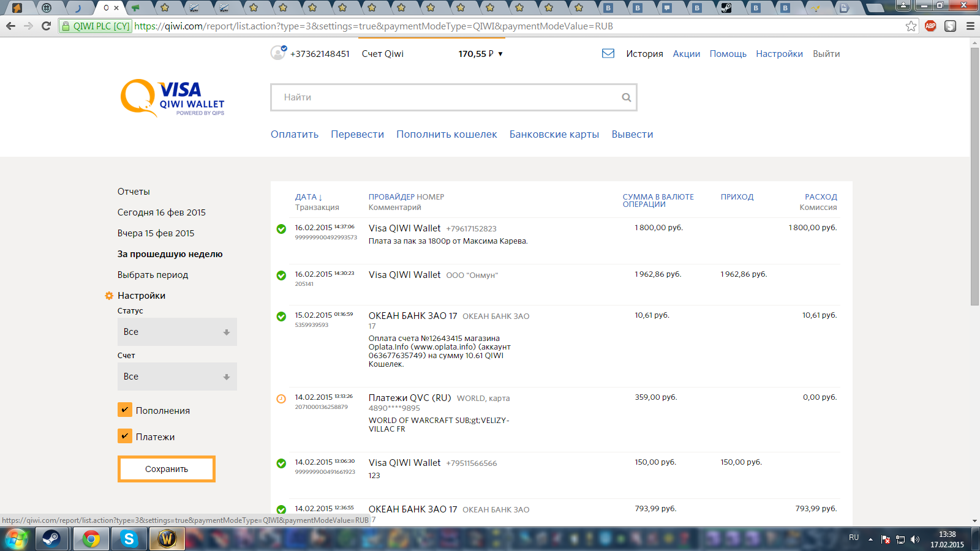Open Skype from the taskbar
The width and height of the screenshot is (980, 551).
click(129, 539)
